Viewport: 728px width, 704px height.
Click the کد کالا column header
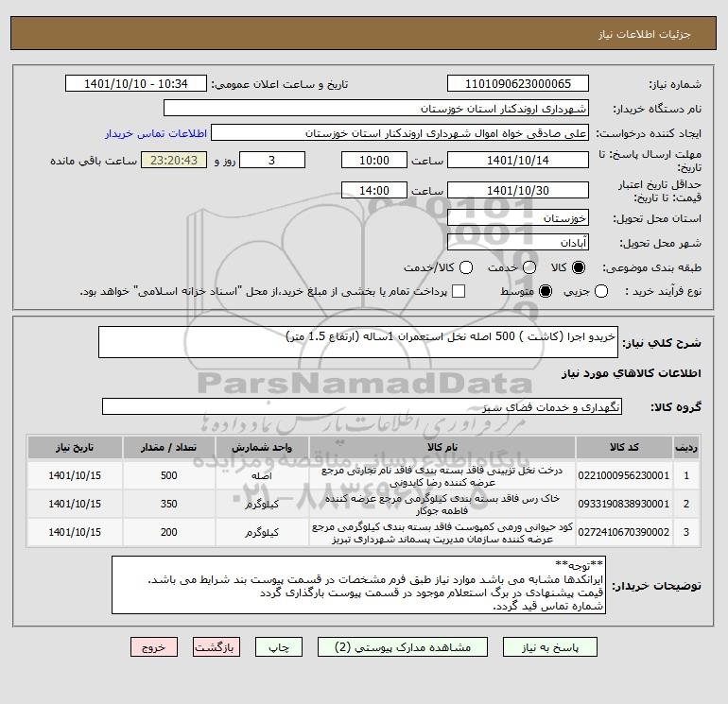624,447
